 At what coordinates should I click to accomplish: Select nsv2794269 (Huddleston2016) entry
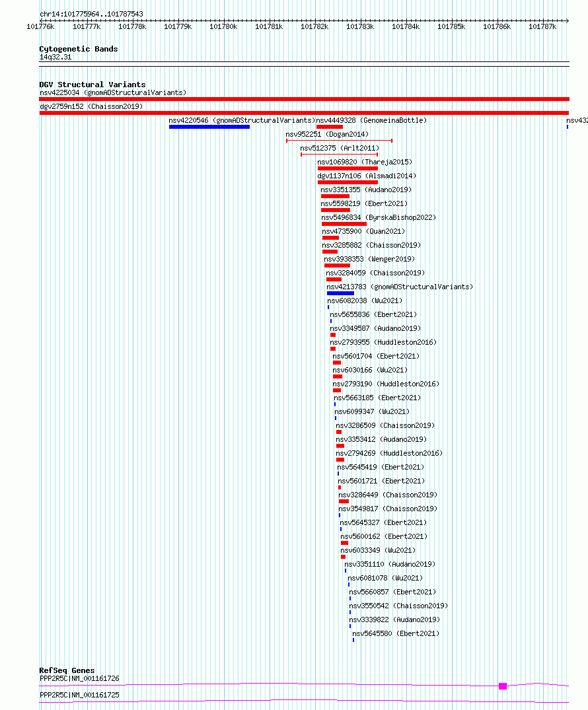tap(389, 453)
